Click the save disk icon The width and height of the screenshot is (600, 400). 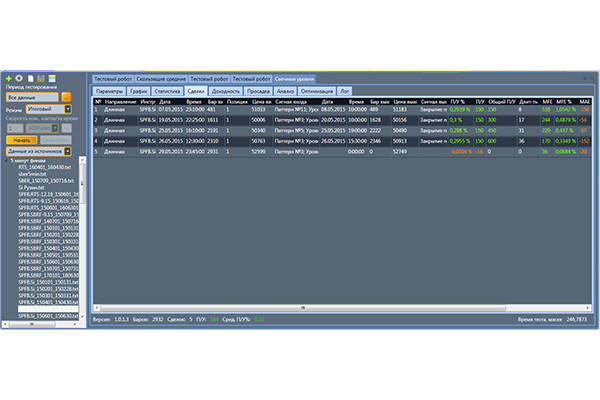(40, 78)
